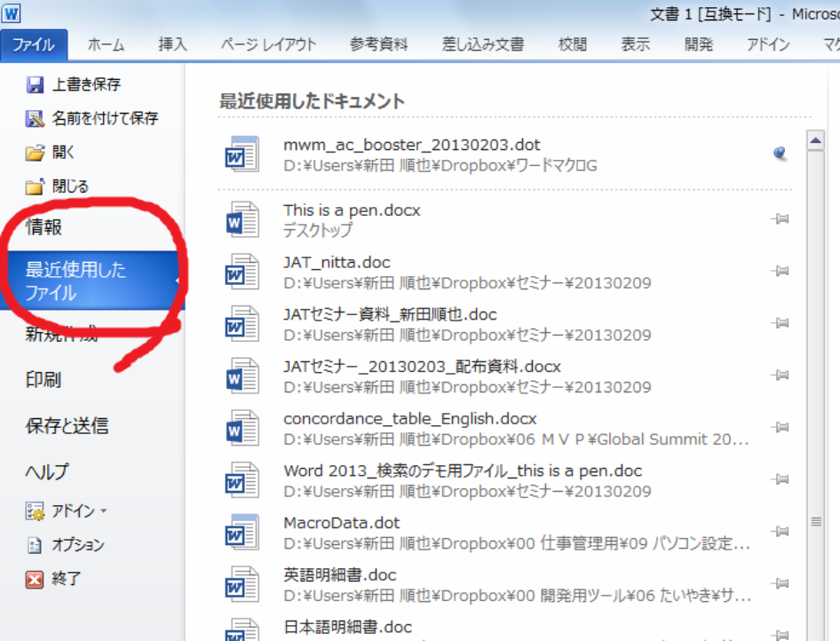Click the 開く folder icon

[36, 153]
